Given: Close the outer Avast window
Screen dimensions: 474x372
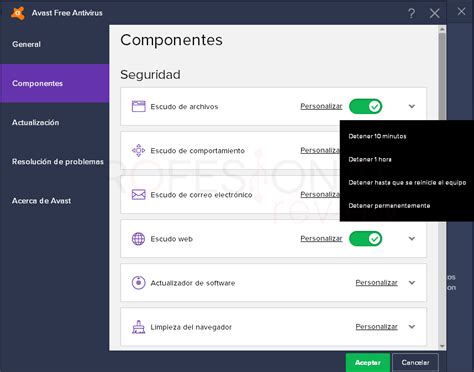Looking at the screenshot, I should (461, 11).
